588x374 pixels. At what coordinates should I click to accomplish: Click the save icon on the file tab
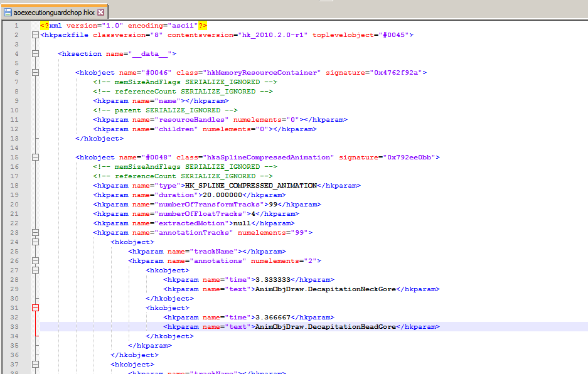(x=8, y=13)
